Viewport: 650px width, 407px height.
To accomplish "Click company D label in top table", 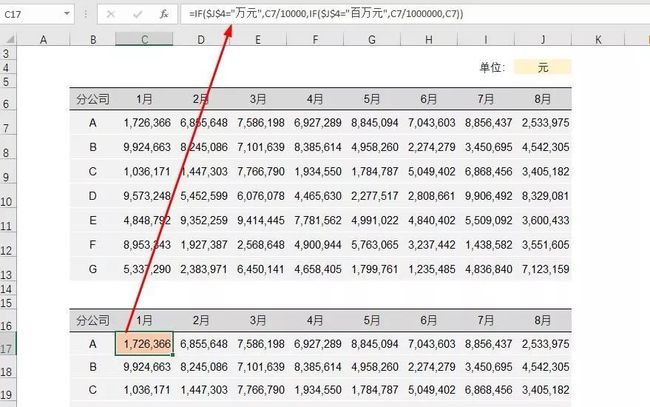I will click(93, 196).
